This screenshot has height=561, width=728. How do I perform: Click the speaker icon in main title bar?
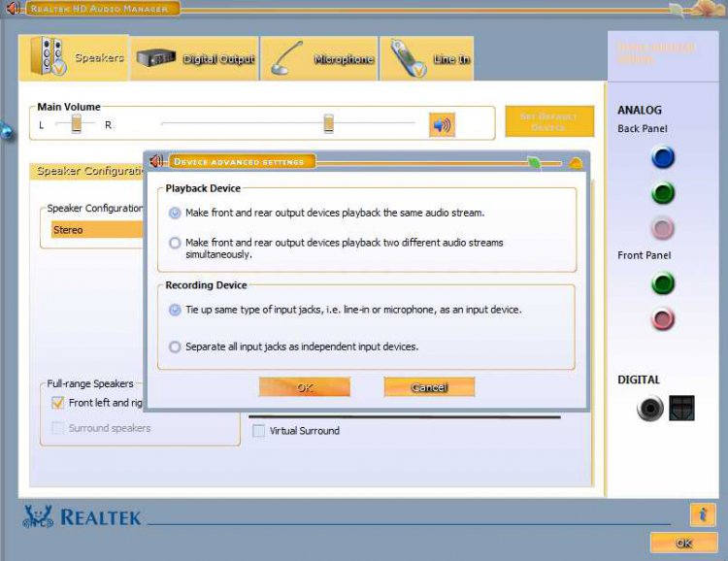(x=13, y=8)
